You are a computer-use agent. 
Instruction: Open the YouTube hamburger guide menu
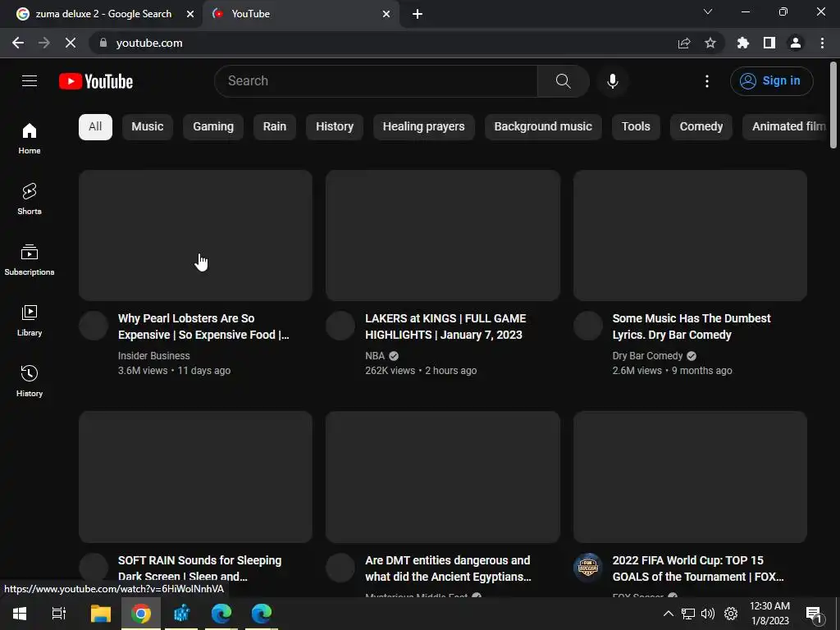click(30, 81)
